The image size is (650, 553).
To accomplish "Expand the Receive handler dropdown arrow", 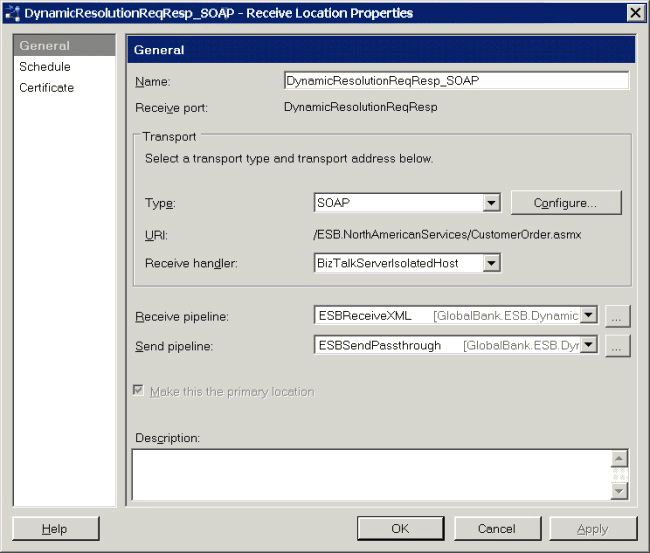I will pyautogui.click(x=492, y=263).
